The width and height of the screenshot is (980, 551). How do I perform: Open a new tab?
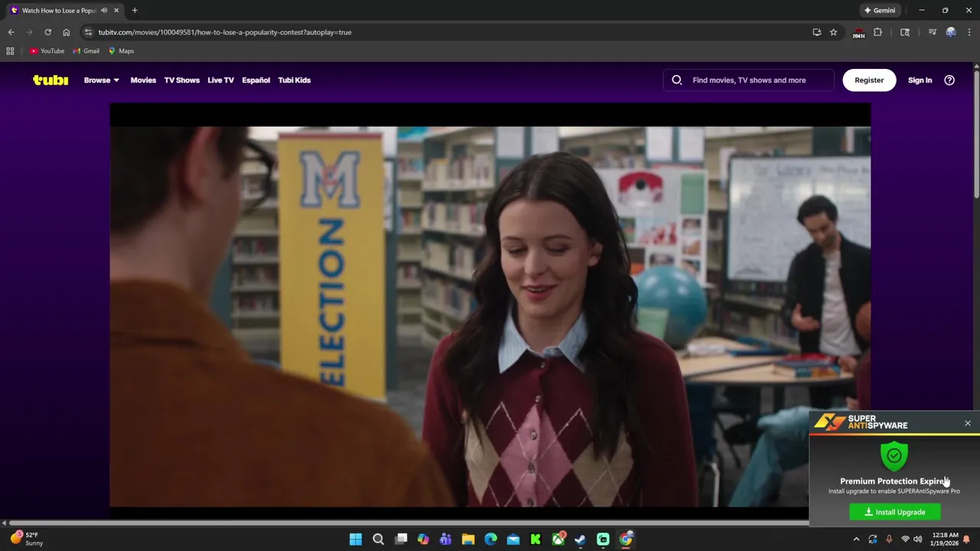(135, 11)
